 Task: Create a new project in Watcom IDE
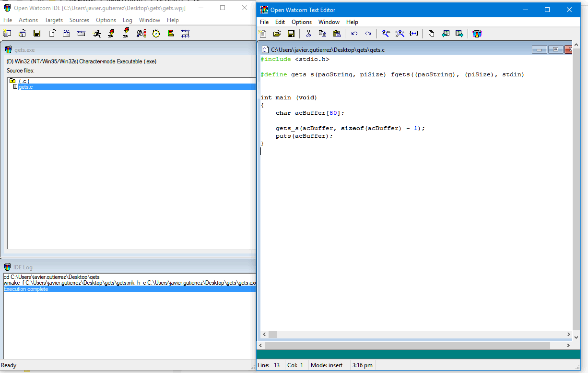[7, 33]
